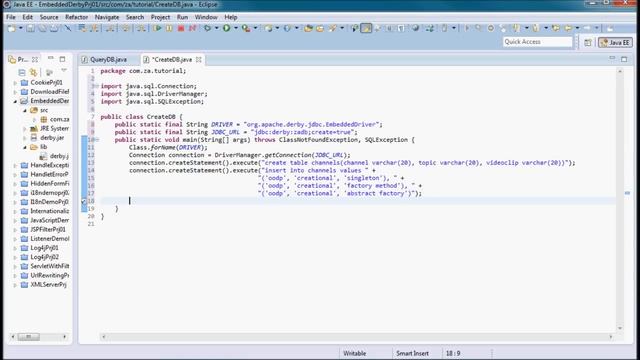Select the ListenerDemo project

[x=49, y=239]
